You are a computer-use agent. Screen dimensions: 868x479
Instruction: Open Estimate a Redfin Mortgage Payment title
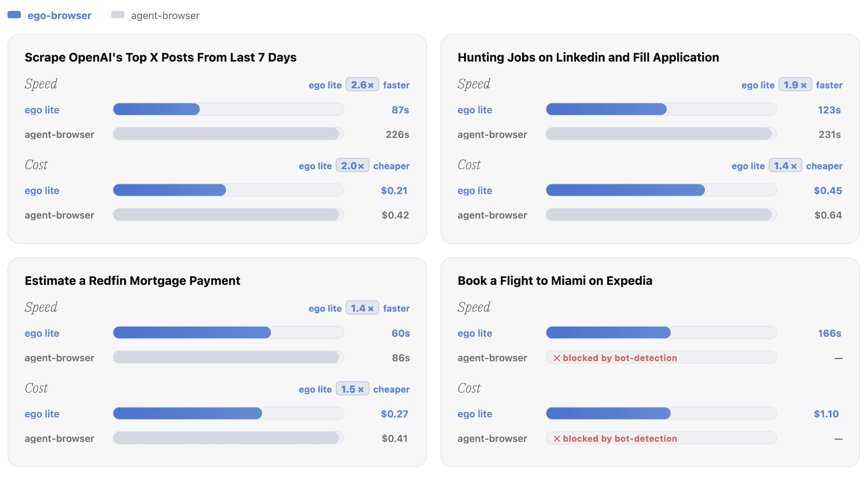[132, 280]
